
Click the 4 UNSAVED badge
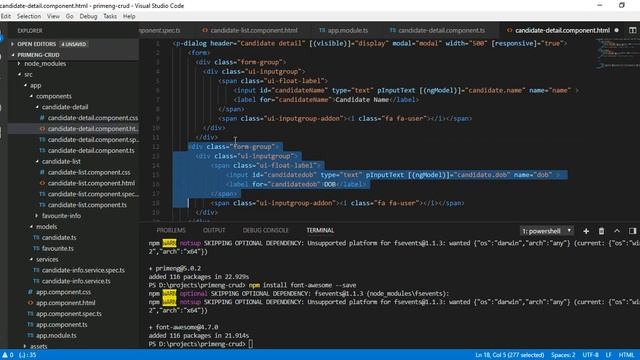(x=74, y=44)
